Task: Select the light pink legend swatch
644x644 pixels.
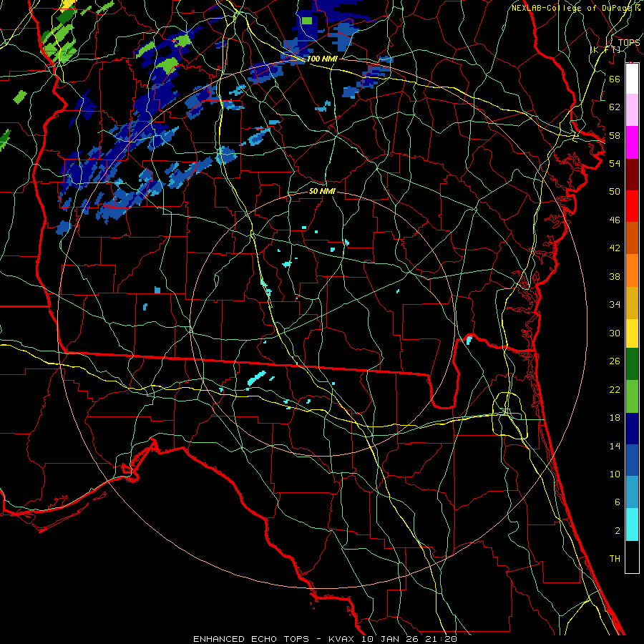Action: (x=632, y=109)
